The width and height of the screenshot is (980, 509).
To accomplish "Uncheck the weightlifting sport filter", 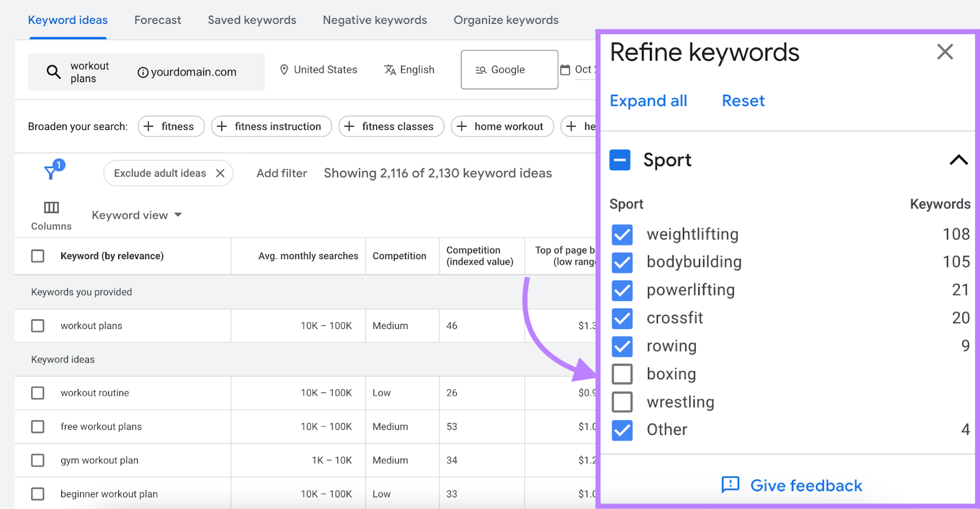I will [622, 235].
